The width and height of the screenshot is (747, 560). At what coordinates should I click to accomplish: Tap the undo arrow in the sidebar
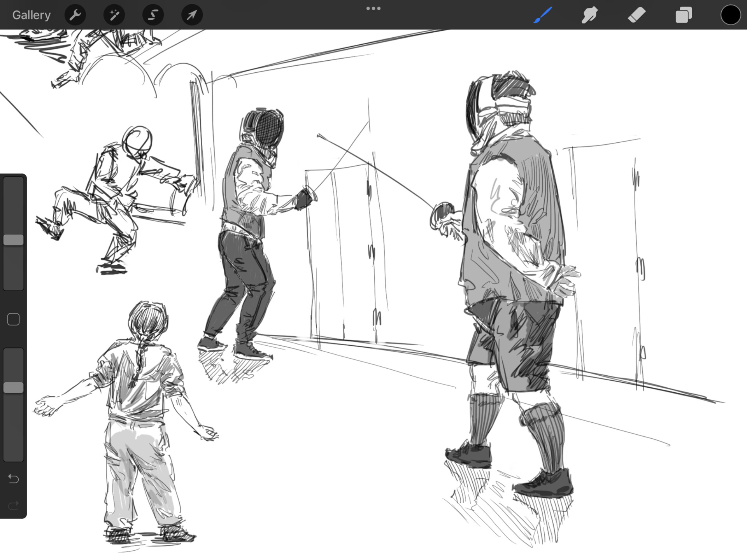click(14, 479)
